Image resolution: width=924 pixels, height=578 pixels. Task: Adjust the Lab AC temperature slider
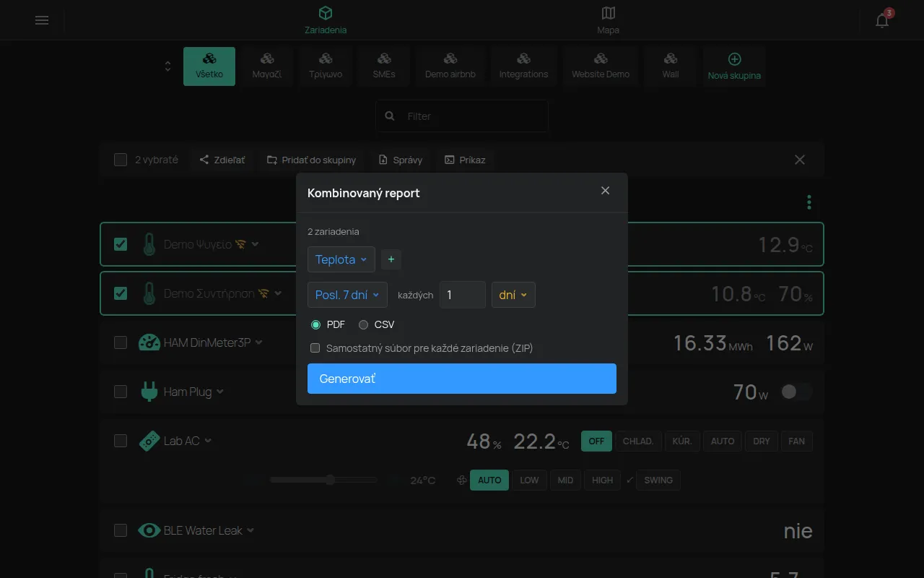click(323, 480)
